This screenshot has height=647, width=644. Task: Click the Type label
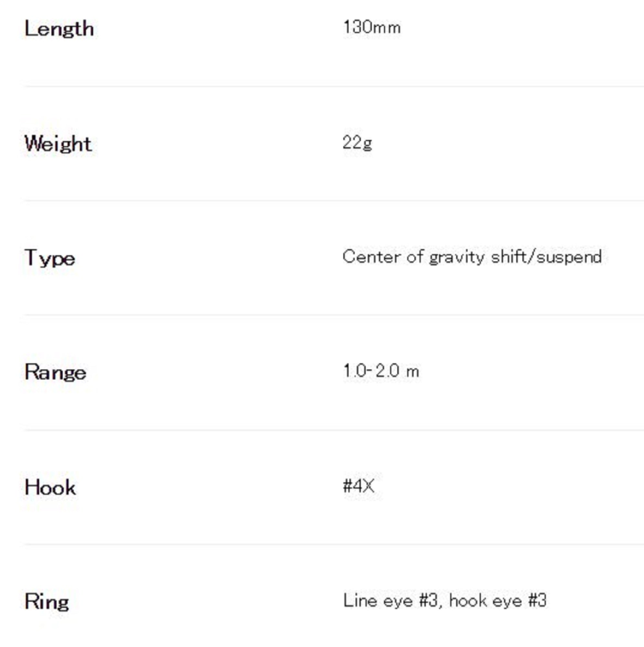tap(50, 258)
